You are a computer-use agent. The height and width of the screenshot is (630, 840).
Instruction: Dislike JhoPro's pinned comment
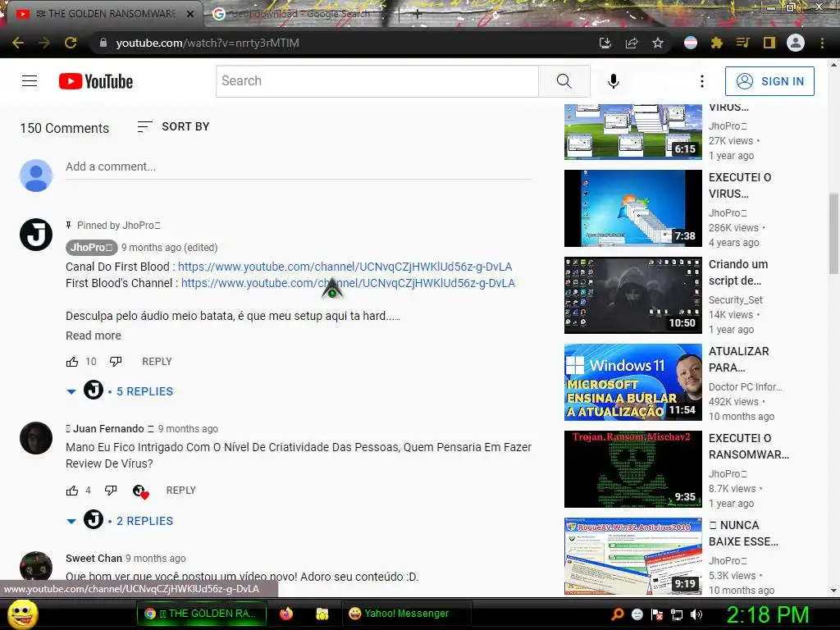(x=116, y=362)
